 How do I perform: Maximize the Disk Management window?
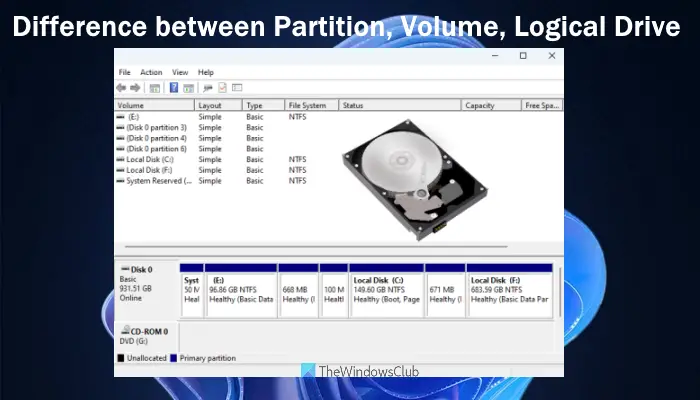pos(523,56)
